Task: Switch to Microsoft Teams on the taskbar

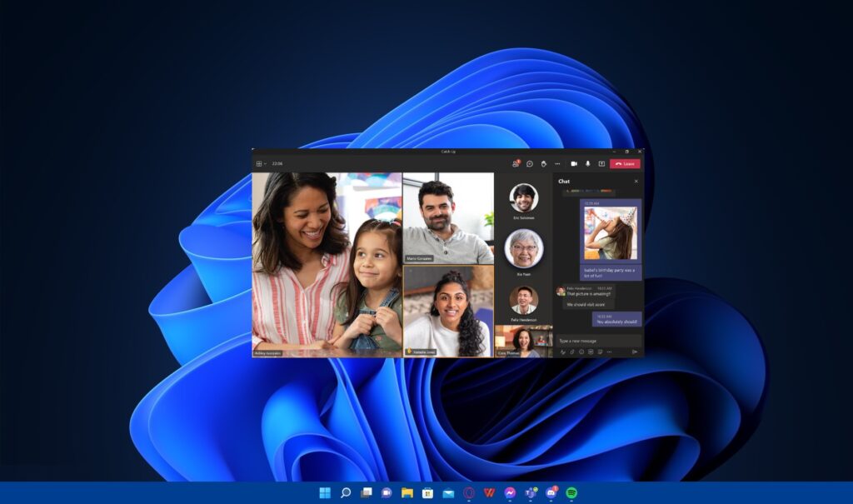Action: (x=531, y=492)
